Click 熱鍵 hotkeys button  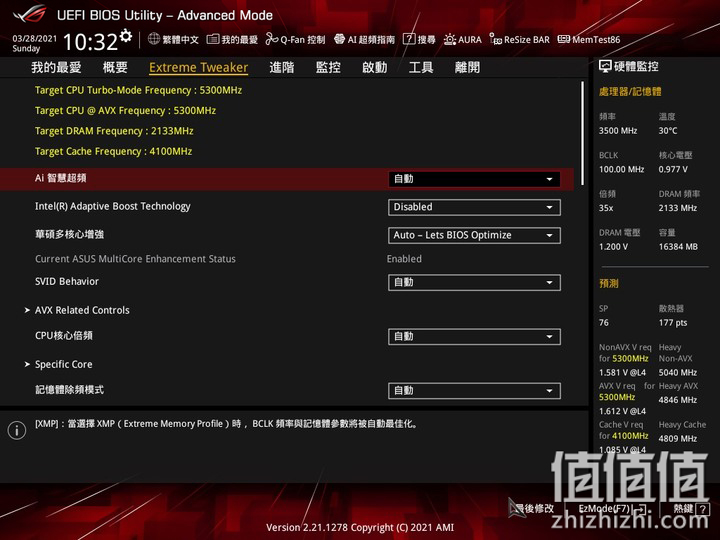(x=683, y=509)
